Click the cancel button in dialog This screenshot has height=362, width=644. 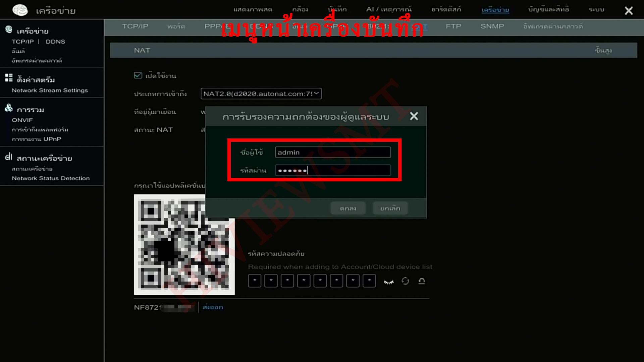[x=390, y=208]
